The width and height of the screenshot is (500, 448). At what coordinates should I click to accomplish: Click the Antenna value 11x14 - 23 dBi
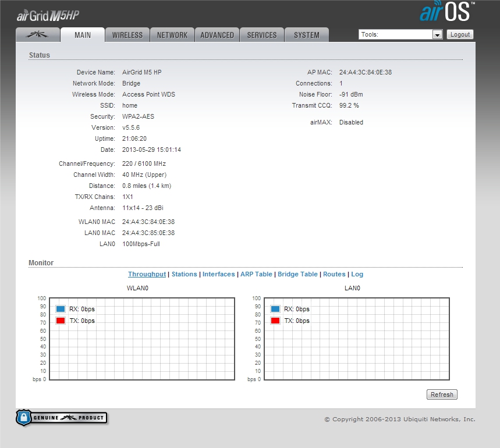point(143,208)
